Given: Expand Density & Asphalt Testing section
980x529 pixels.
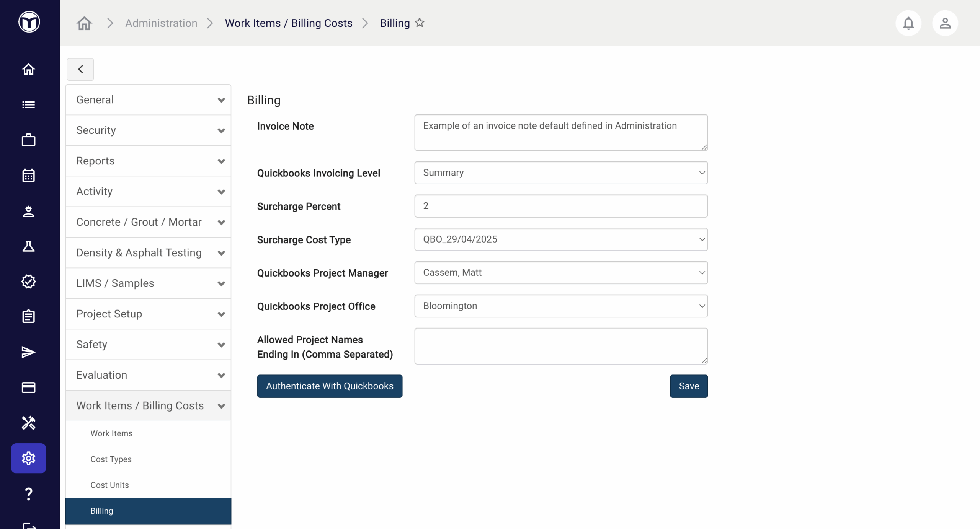Looking at the screenshot, I should pos(148,253).
